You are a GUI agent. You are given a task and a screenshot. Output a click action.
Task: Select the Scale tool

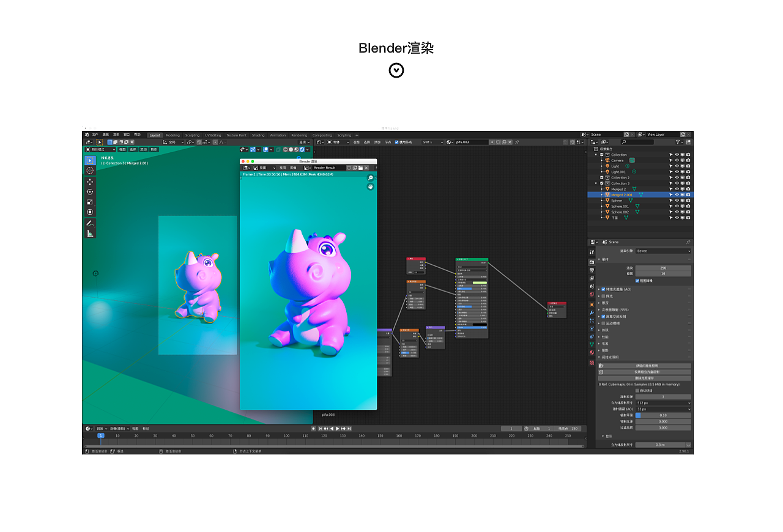point(90,202)
